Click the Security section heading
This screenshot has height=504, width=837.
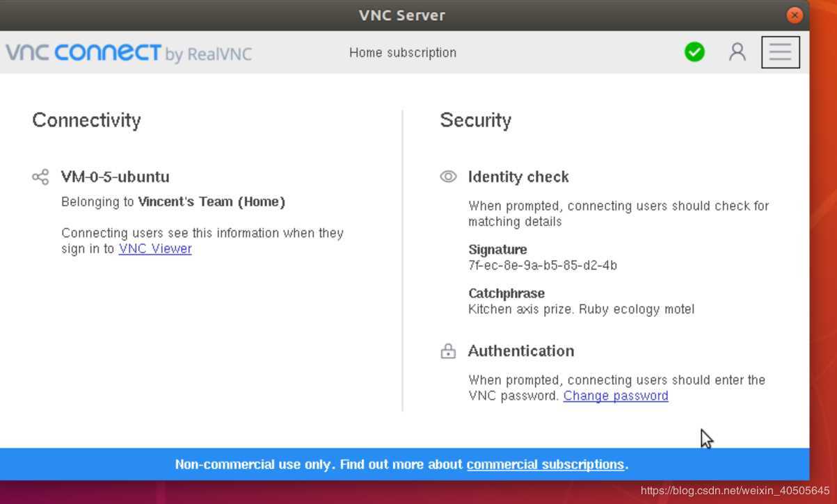coord(476,120)
